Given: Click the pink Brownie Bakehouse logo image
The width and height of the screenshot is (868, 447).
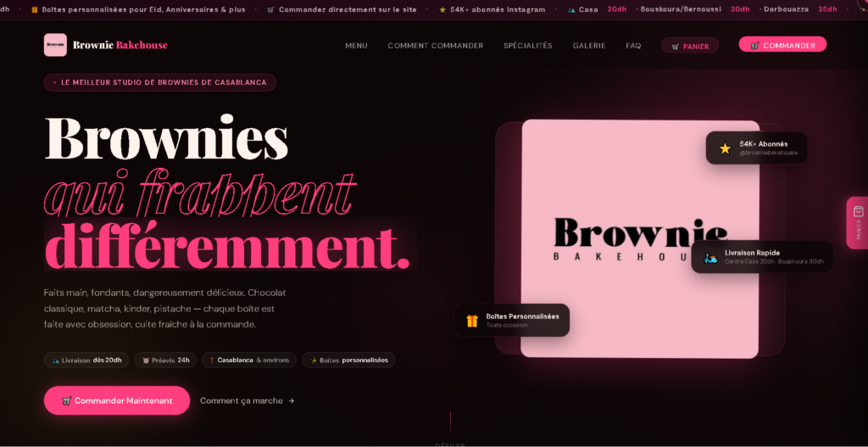Looking at the screenshot, I should [x=639, y=238].
